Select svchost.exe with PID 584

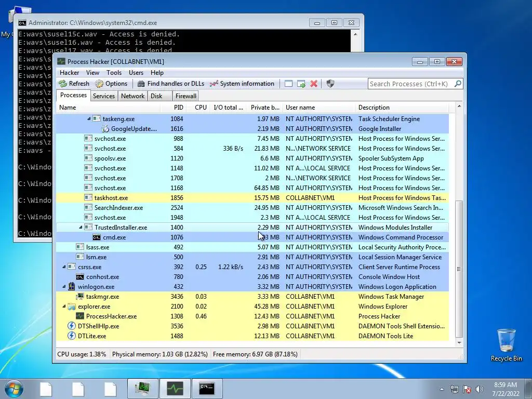tap(252, 148)
